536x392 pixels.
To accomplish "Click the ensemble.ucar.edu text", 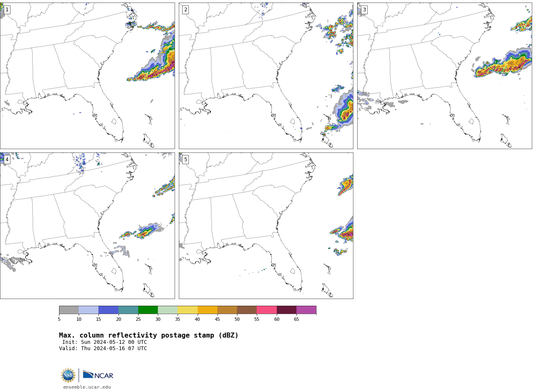I will pos(87,387).
